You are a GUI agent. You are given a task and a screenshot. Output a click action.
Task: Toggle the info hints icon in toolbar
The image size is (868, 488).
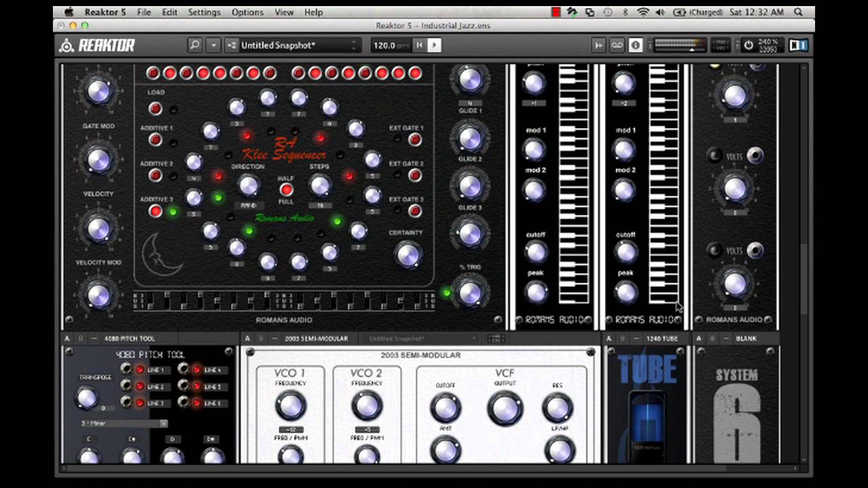(635, 45)
